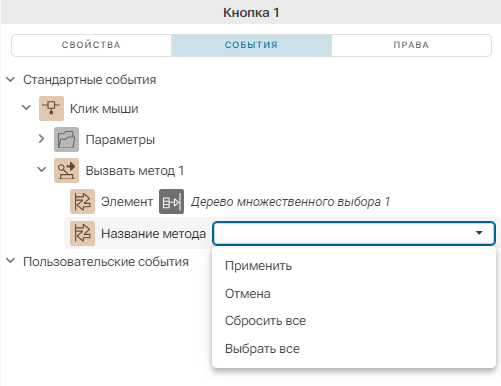
Task: Collapse the Пользовательские события section
Action: pos(11,261)
